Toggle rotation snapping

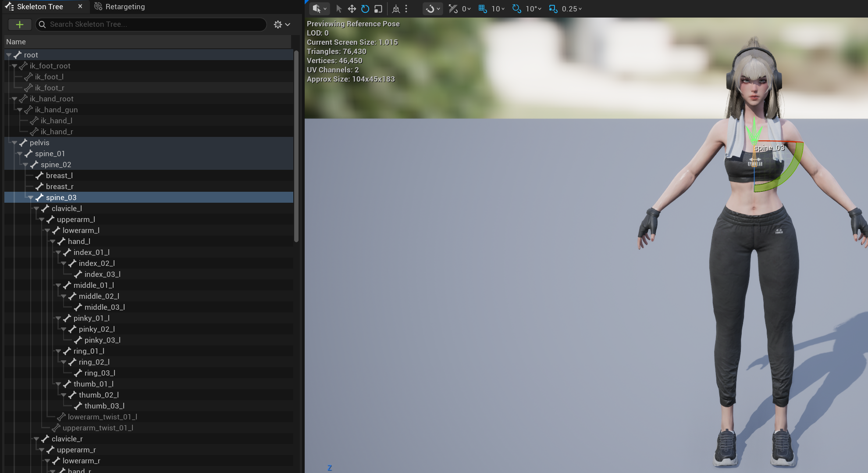pyautogui.click(x=517, y=9)
